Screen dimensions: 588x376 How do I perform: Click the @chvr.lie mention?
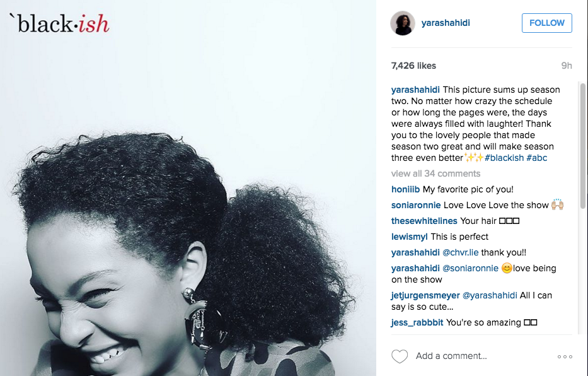[461, 252]
